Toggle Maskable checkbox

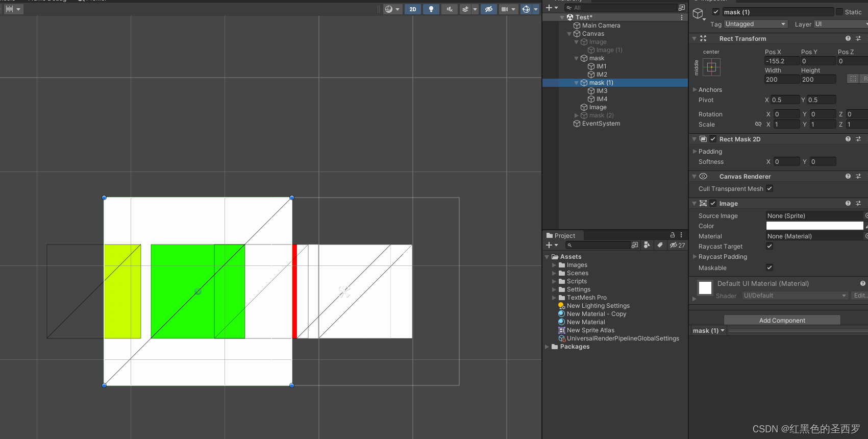click(x=770, y=267)
